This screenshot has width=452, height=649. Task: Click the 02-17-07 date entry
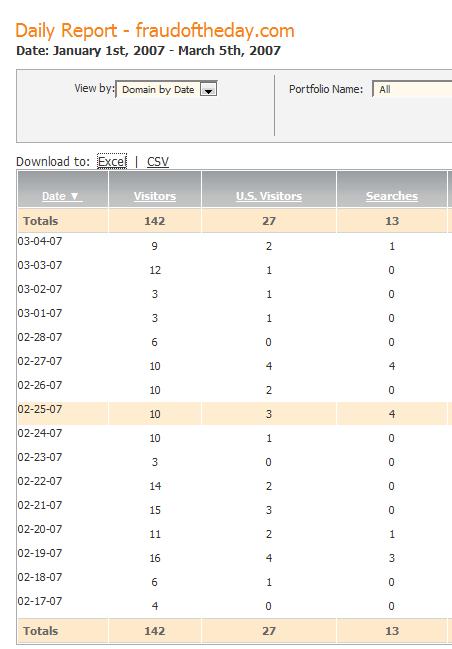40,601
